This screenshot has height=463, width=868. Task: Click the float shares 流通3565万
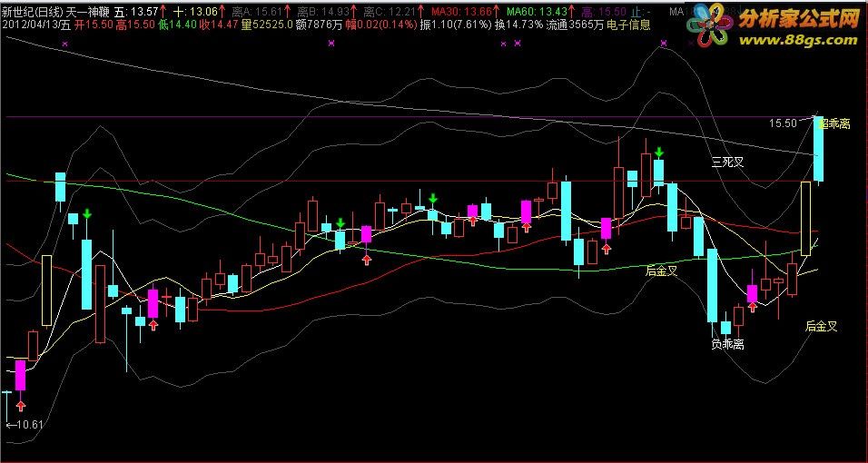point(575,25)
